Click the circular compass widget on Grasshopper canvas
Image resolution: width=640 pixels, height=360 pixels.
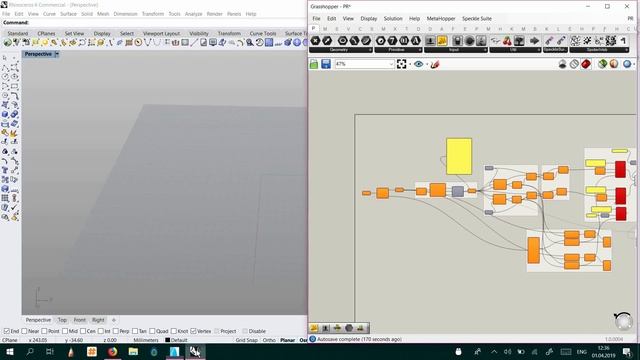pos(623,321)
